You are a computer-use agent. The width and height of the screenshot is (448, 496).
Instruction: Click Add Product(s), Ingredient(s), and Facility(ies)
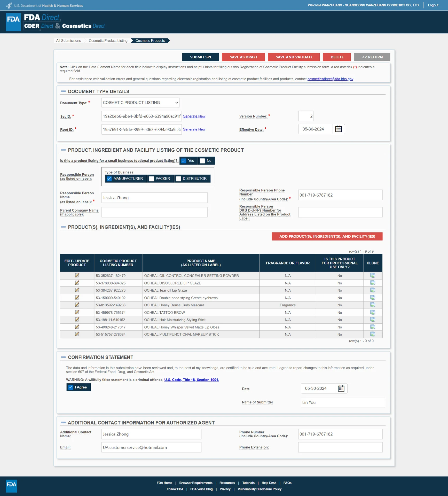pyautogui.click(x=327, y=236)
